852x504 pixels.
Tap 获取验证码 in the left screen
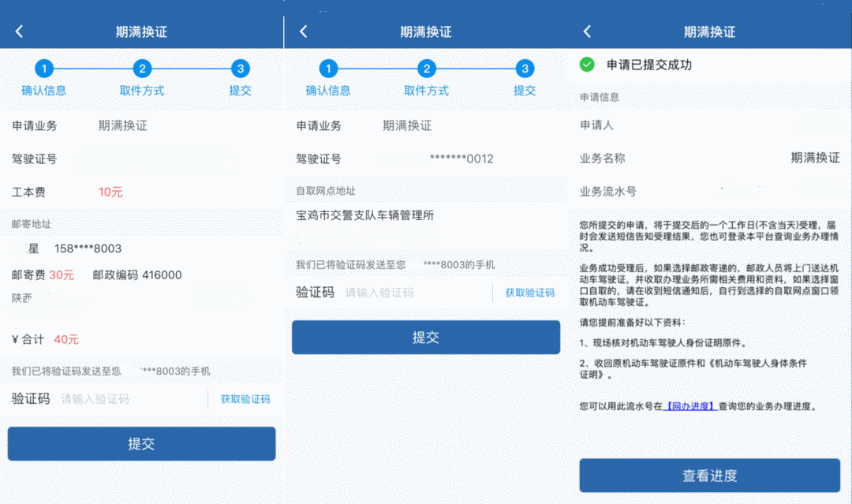click(x=245, y=399)
